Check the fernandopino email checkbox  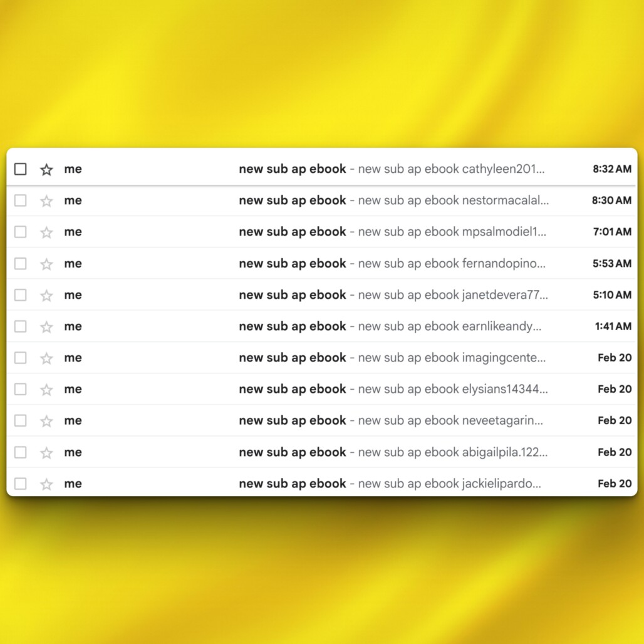(20, 263)
